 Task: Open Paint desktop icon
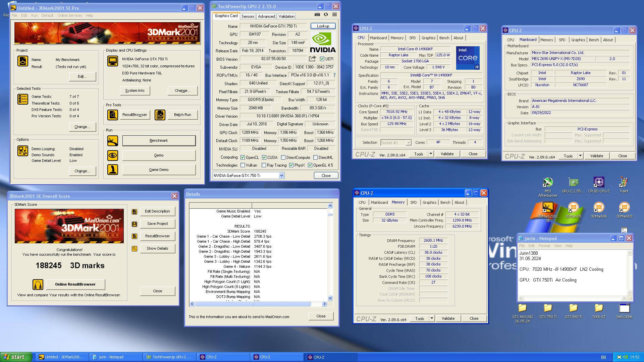point(624,185)
